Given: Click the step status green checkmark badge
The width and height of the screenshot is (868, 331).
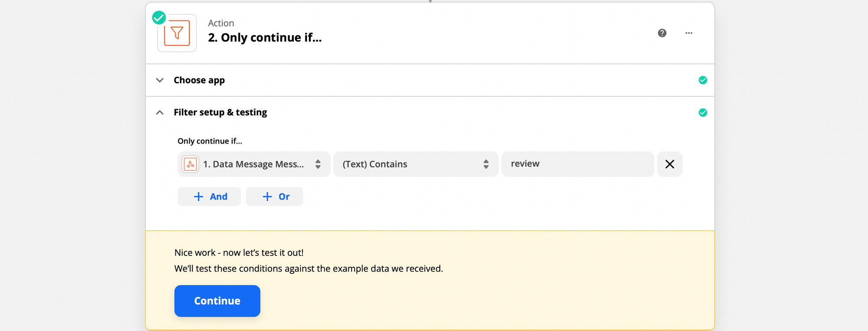Looking at the screenshot, I should point(159,18).
